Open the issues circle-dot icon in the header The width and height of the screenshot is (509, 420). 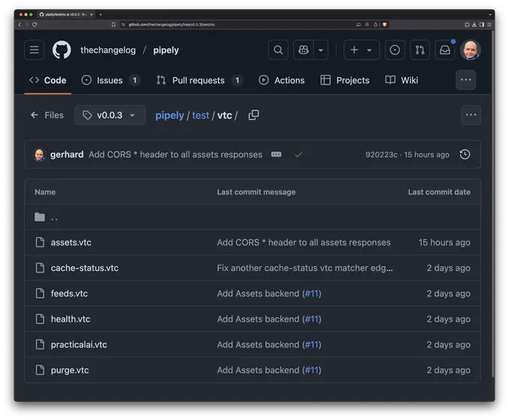pos(395,50)
